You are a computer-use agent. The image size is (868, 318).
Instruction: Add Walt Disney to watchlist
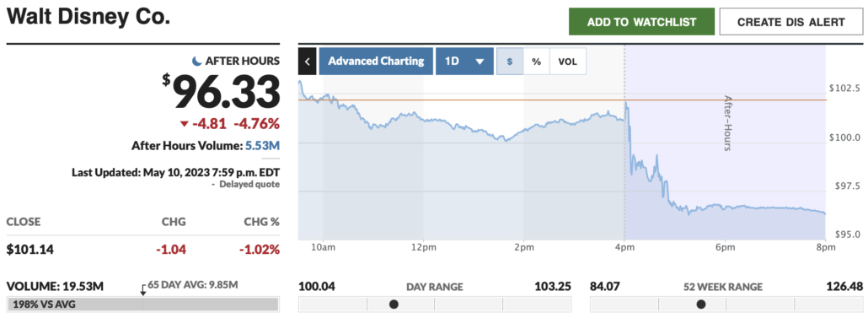click(x=641, y=22)
